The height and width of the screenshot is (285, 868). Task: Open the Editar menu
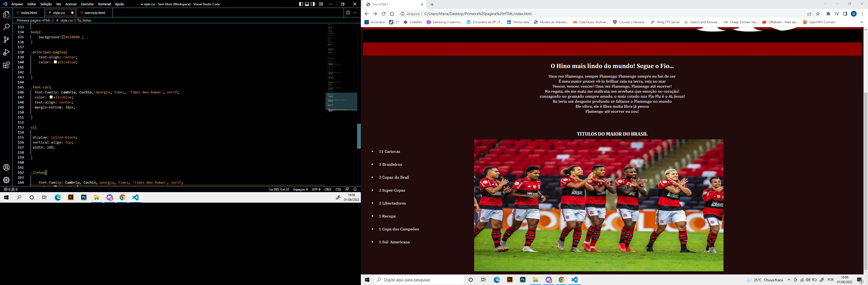pos(32,4)
